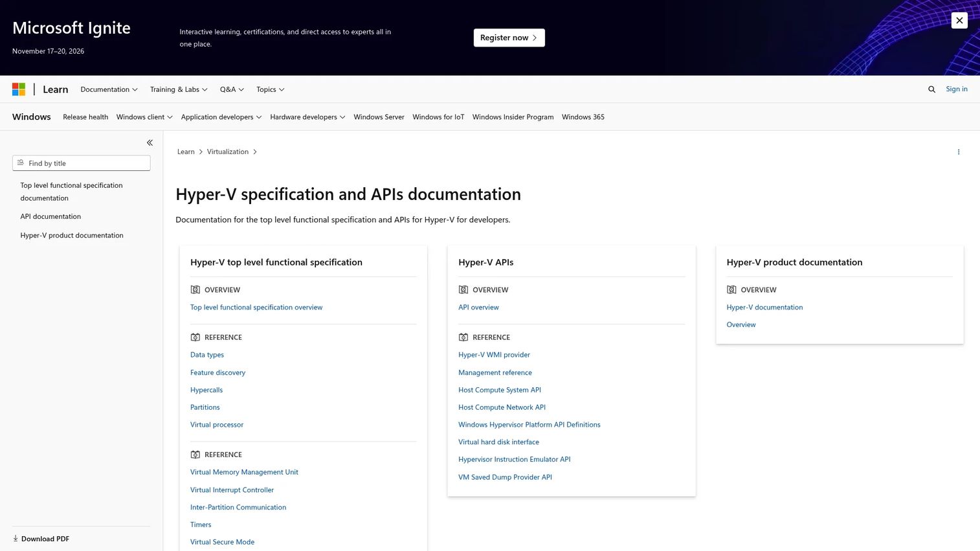Open Virtual processor reference
The height and width of the screenshot is (551, 980).
point(217,425)
